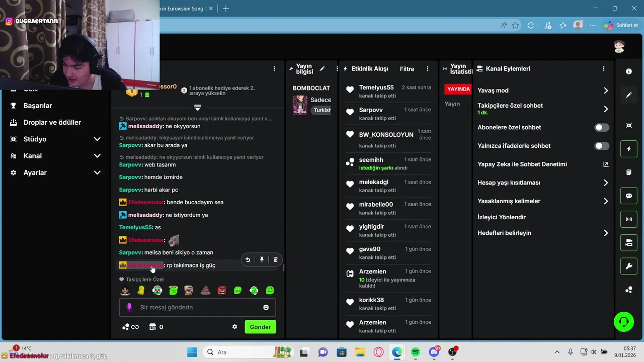
Task: Click seemihh İstediğin şarkı activity entry
Action: click(x=388, y=163)
